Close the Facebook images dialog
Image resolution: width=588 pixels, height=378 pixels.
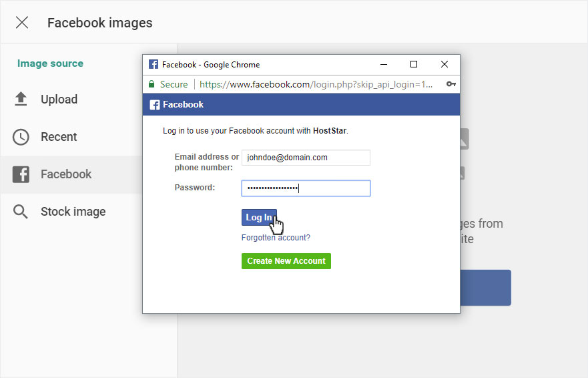[22, 23]
